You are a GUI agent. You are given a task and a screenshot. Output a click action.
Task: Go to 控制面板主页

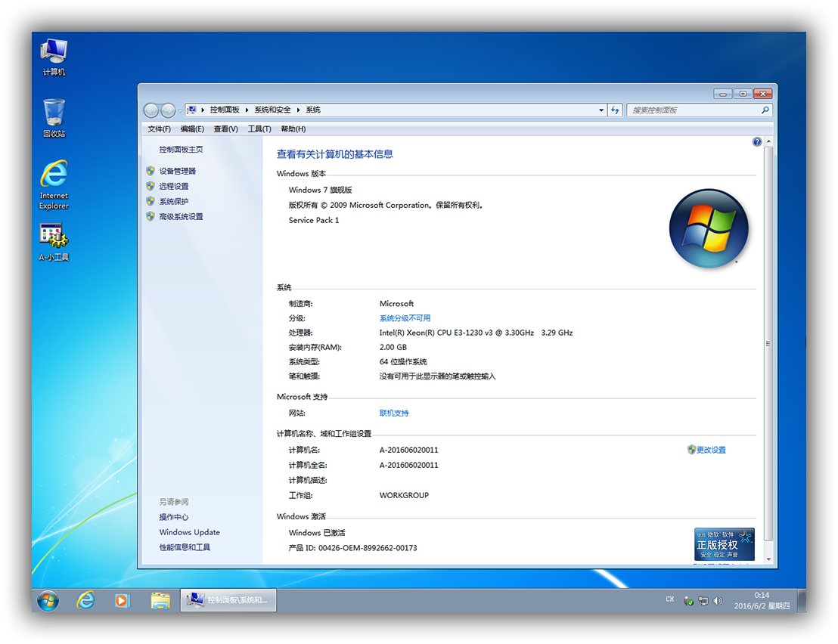(x=181, y=150)
